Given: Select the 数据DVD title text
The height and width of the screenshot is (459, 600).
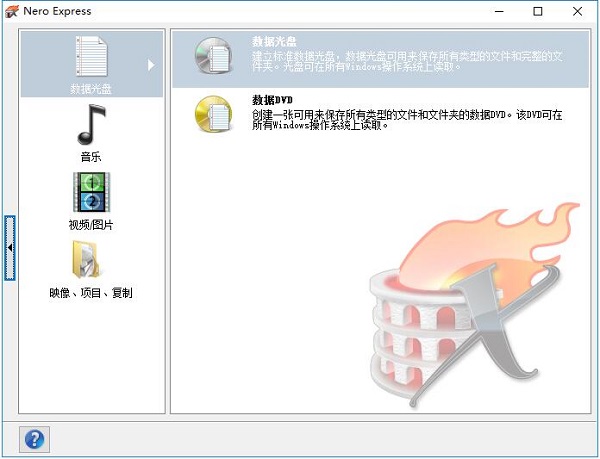Looking at the screenshot, I should 272,100.
